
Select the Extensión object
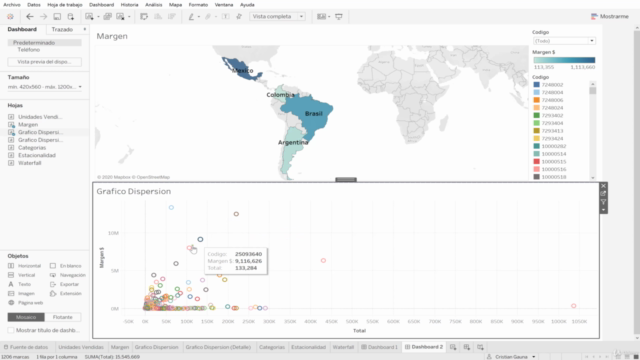click(x=66, y=293)
